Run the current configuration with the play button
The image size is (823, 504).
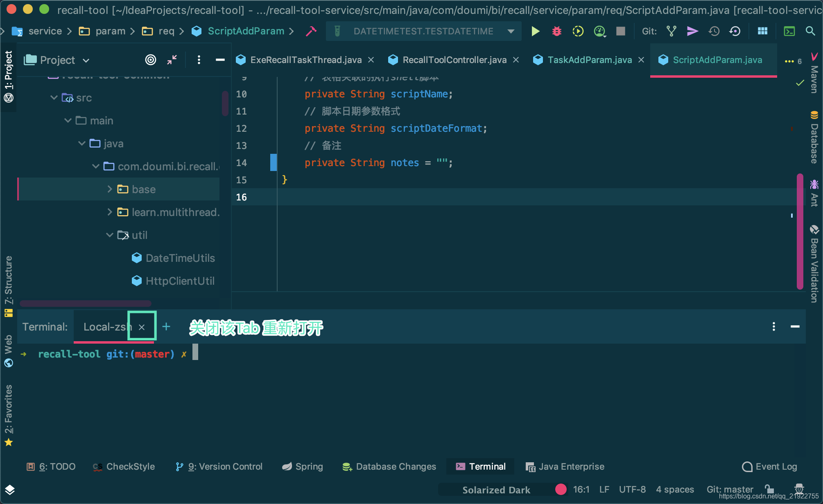pyautogui.click(x=535, y=31)
